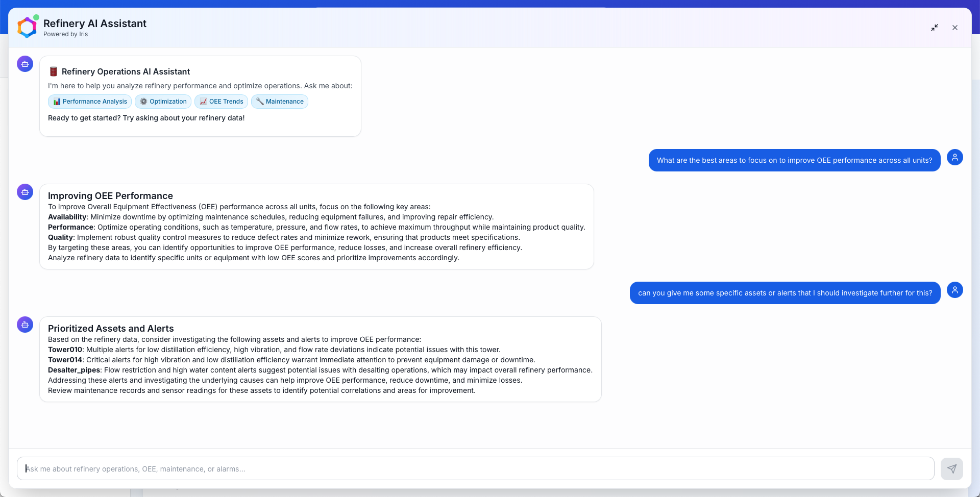Click the Tower014 asset name in the response

65,360
